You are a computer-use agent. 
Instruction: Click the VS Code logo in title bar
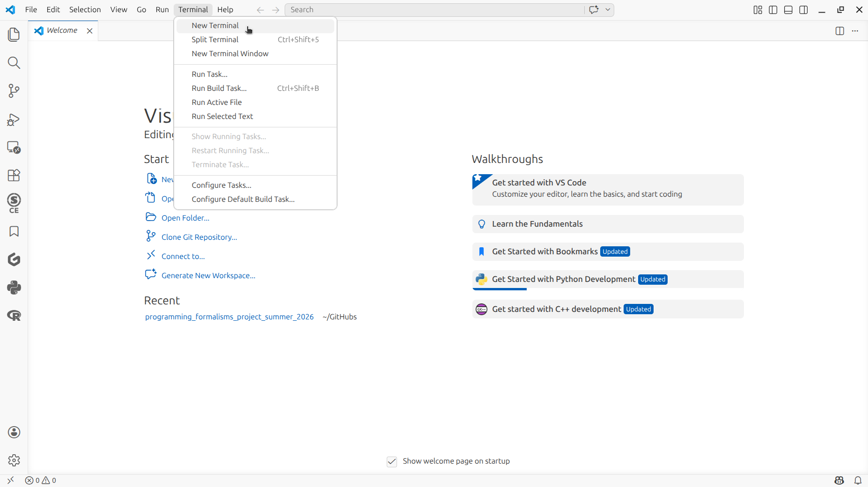[x=10, y=10]
